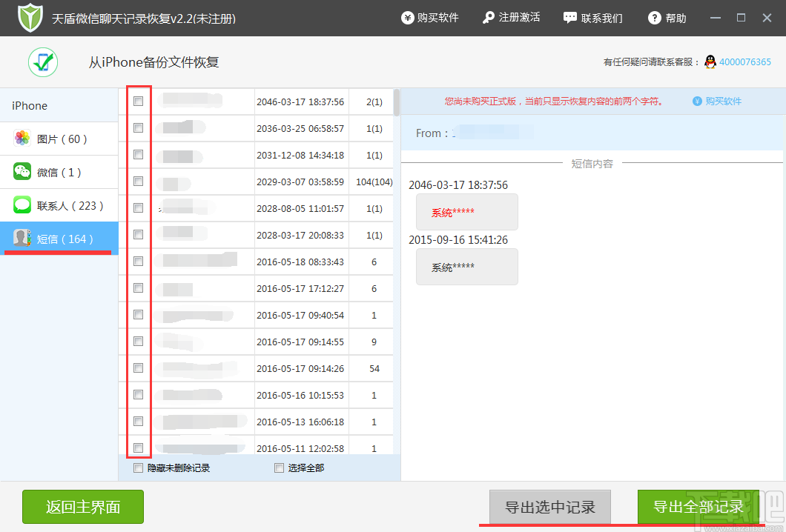This screenshot has height=532, width=786.
Task: Click the question mark help icon
Action: pos(654,18)
